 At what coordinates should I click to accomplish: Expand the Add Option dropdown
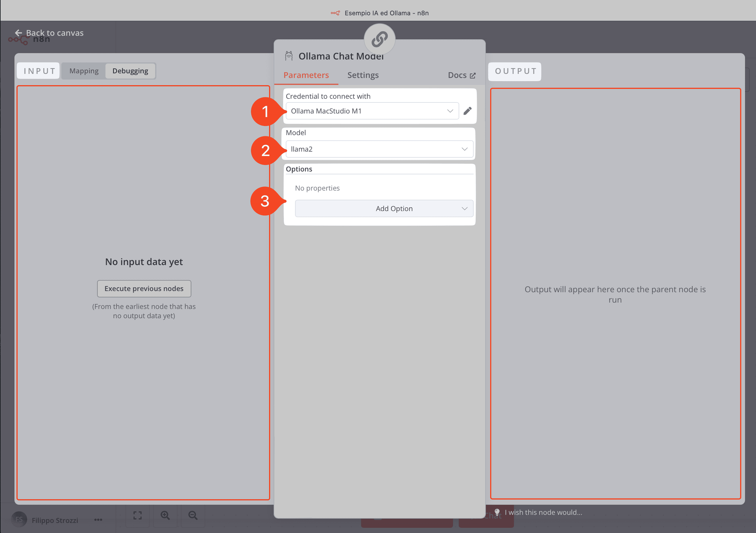tap(384, 208)
